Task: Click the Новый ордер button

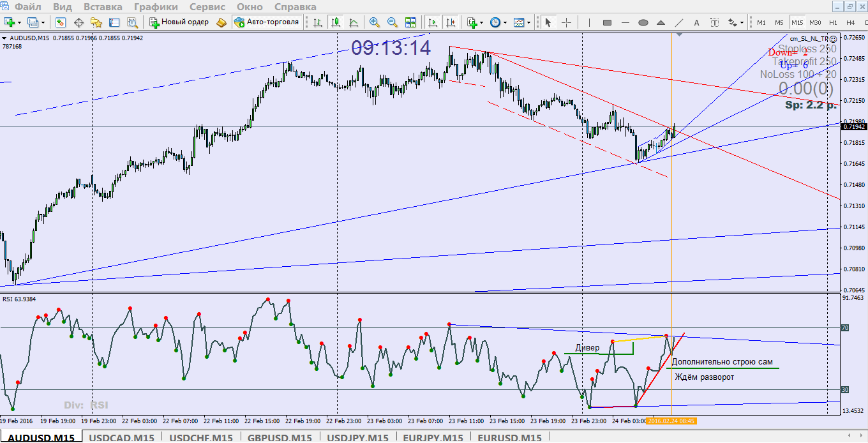Action: (179, 22)
